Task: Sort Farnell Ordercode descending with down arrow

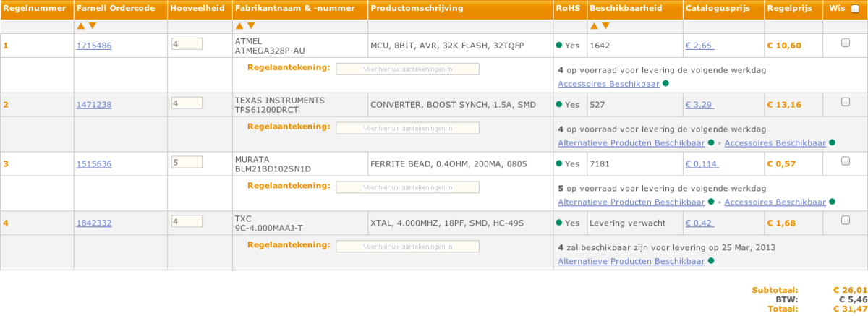Action: coord(93,26)
